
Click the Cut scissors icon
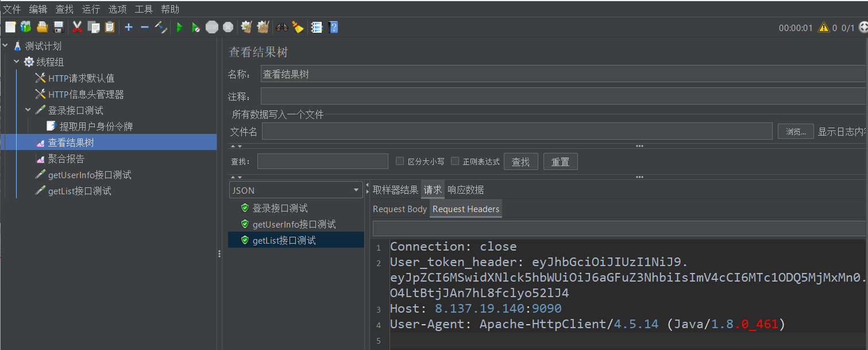77,27
